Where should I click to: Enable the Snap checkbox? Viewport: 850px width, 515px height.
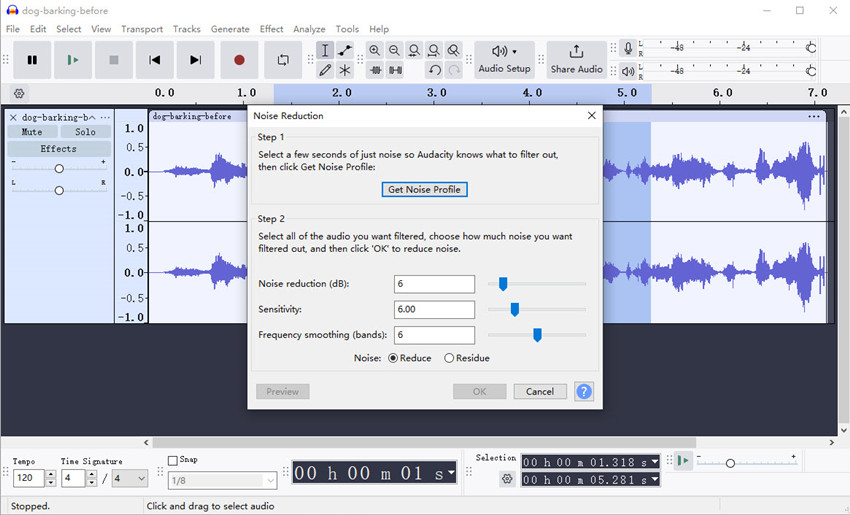pos(173,460)
